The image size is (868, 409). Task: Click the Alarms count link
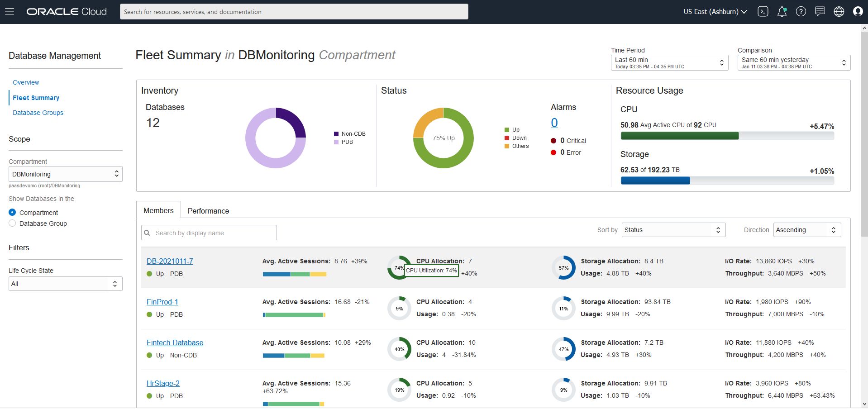(554, 123)
